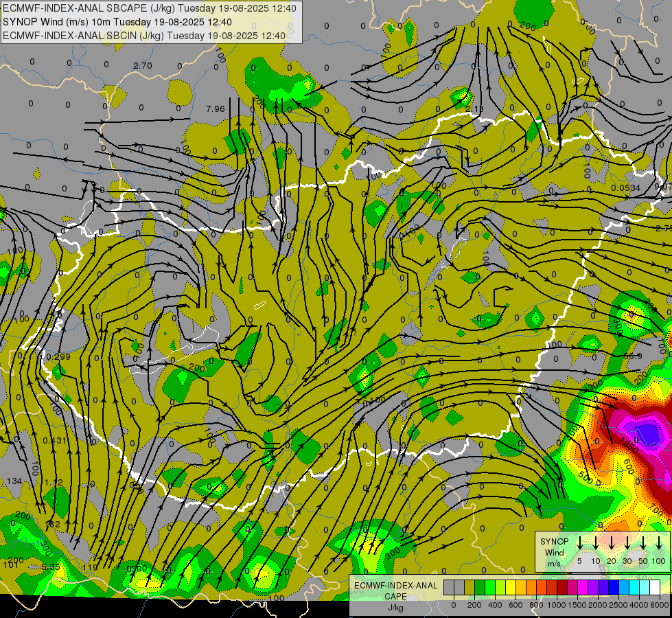This screenshot has height=618, width=672.
Task: Select the magenta CAPE legend swatch
Action: pos(583,587)
